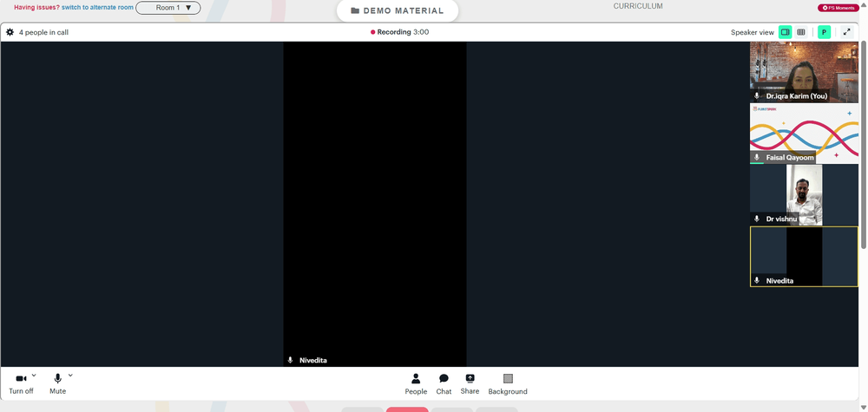868x412 pixels.
Task: Turn off the camera
Action: pos(21,383)
